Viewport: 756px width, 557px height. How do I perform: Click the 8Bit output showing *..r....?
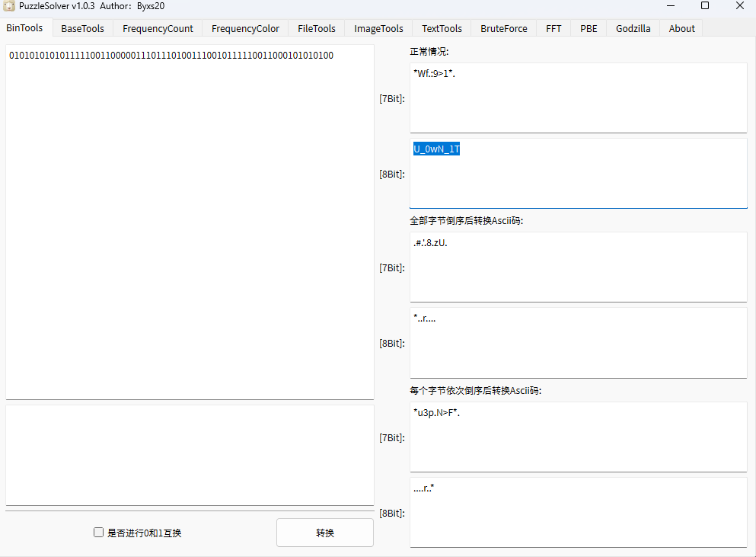[579, 343]
